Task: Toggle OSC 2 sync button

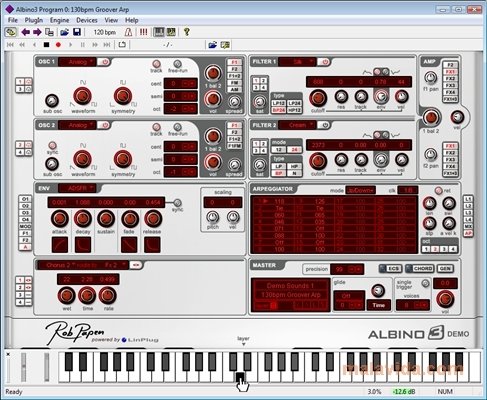Action: click(x=52, y=145)
